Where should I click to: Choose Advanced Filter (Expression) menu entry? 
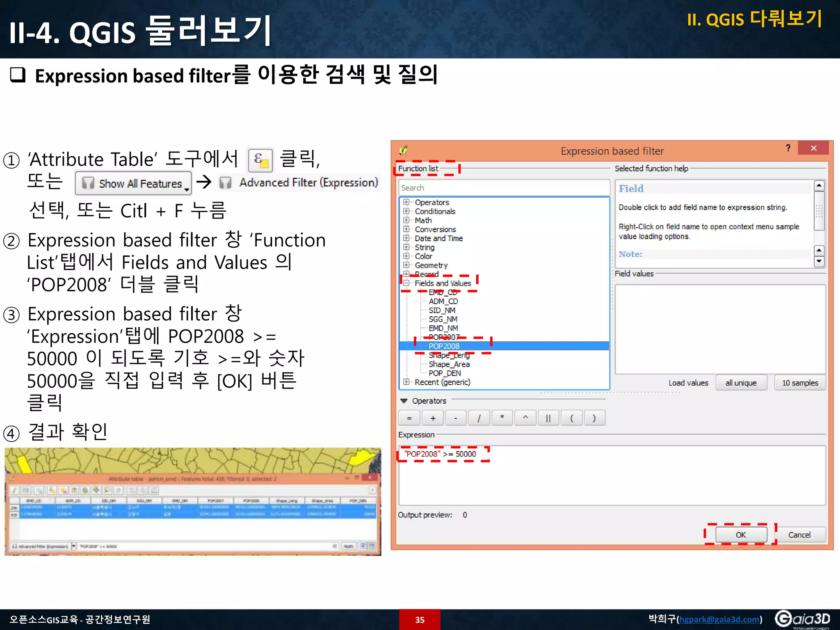pyautogui.click(x=299, y=183)
